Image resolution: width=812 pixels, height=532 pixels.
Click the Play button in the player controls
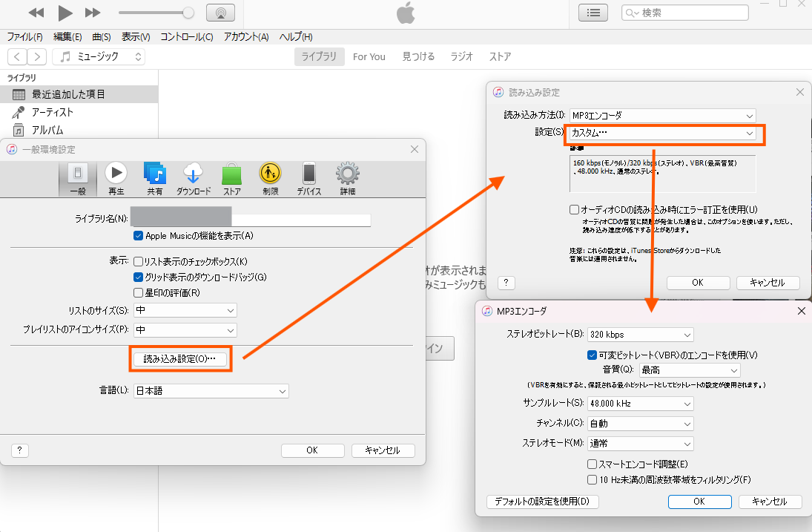tap(65, 13)
